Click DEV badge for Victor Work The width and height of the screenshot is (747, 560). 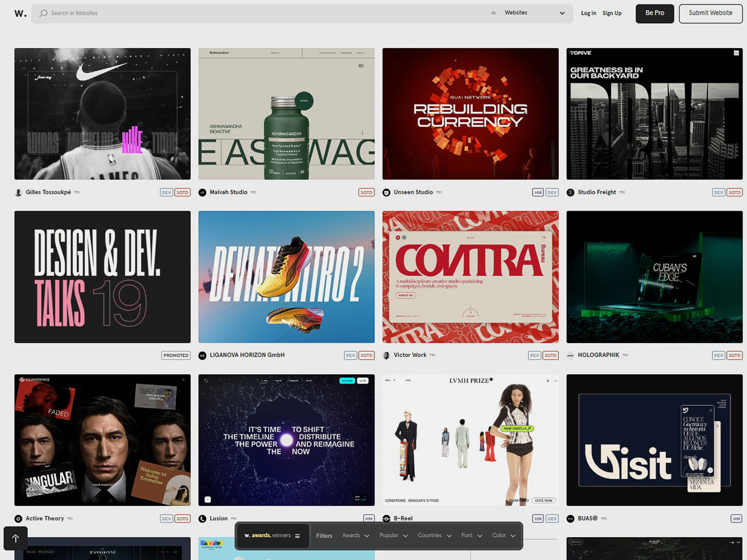pos(535,355)
